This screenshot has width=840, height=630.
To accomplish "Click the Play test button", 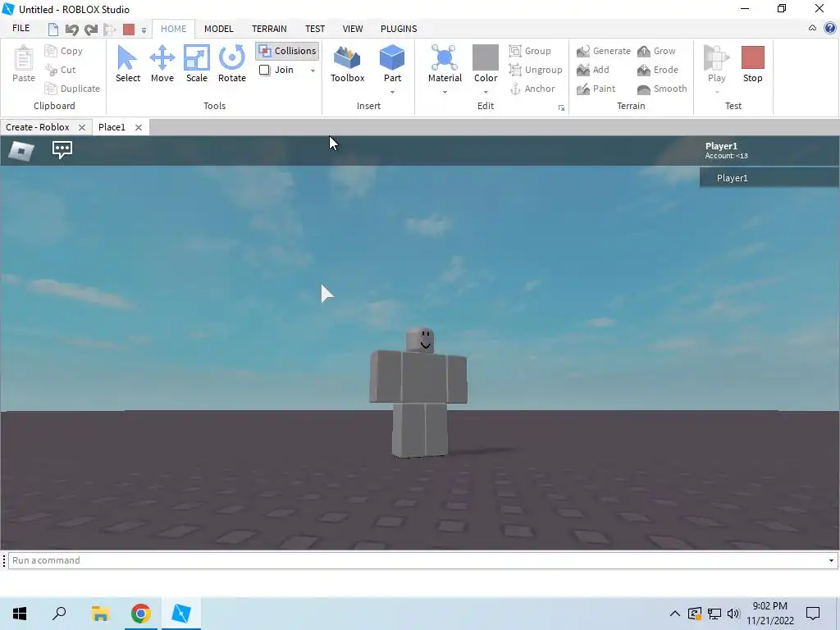I will (716, 64).
